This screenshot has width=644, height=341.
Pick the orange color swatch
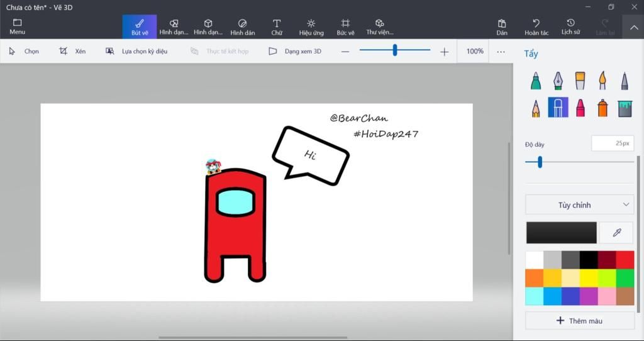coord(535,278)
